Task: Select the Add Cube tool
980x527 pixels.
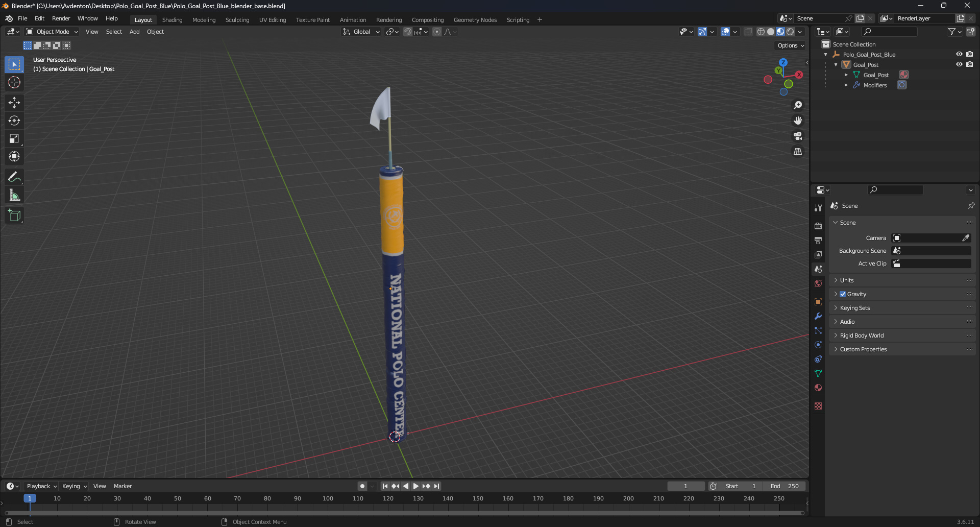Action: pyautogui.click(x=14, y=215)
